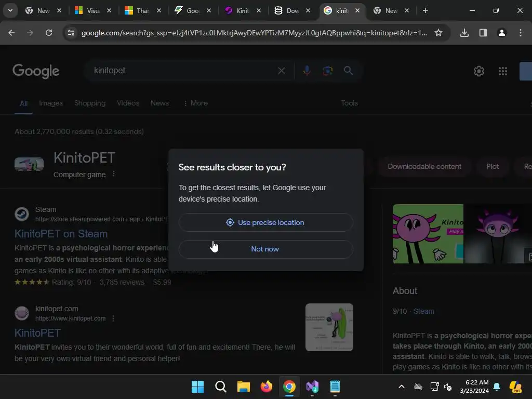The image size is (532, 399).
Task: Expand More search filters
Action: (195, 103)
